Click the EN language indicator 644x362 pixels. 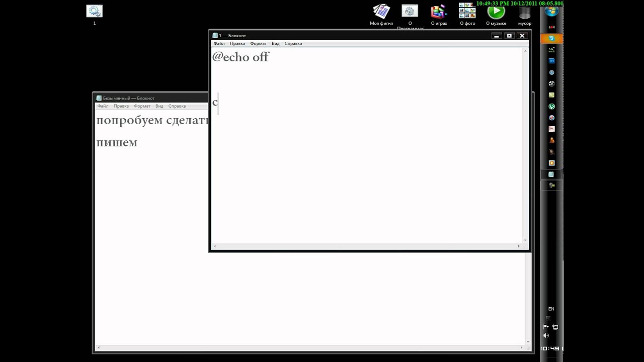(x=551, y=309)
